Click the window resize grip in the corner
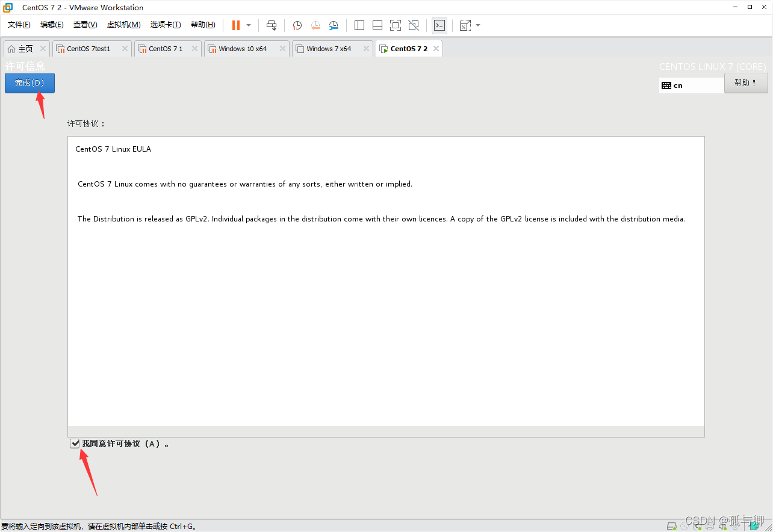 768,527
